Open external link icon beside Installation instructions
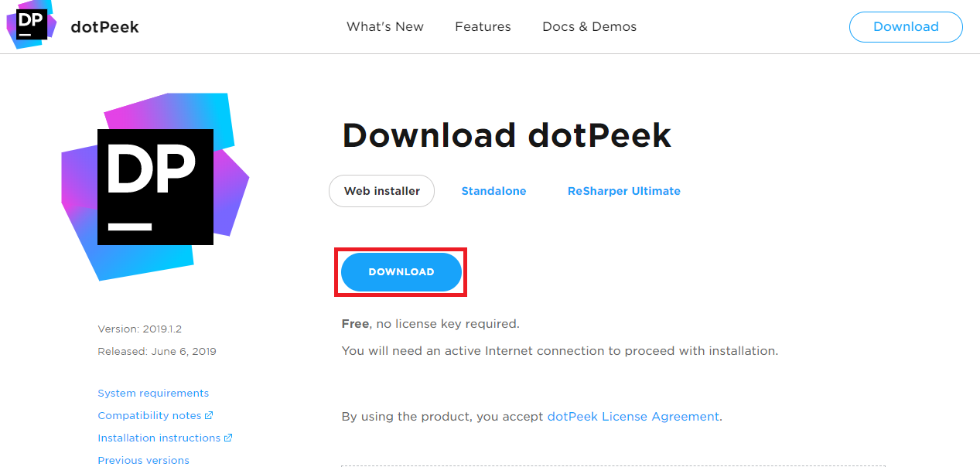Screen dimensions: 980x467 coord(228,438)
